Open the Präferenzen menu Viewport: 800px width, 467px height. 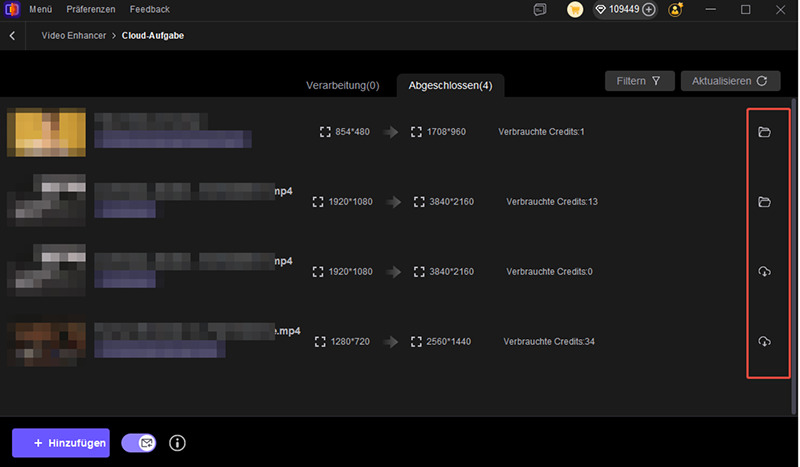pos(90,10)
